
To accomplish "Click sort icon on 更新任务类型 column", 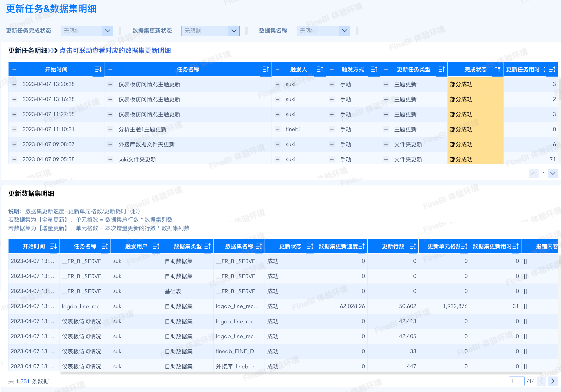I will pos(442,69).
